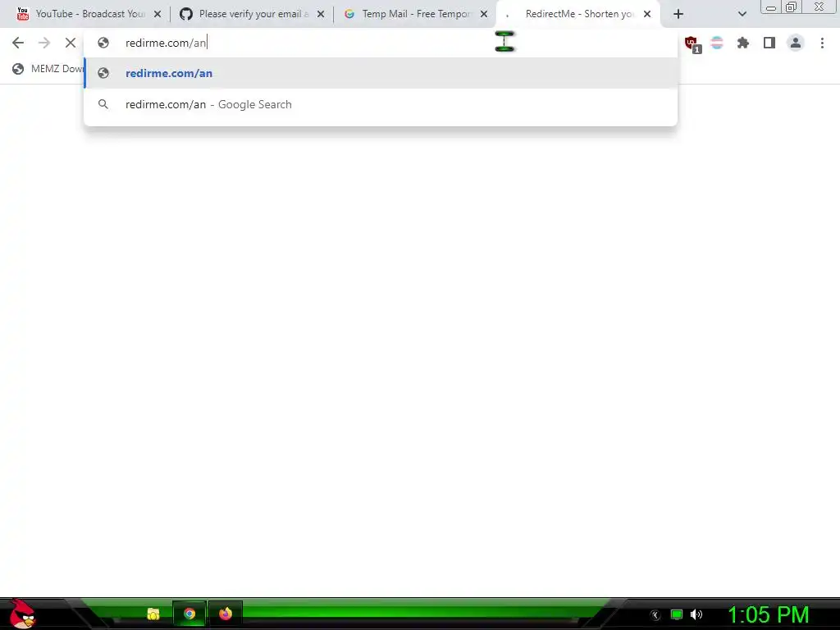Image resolution: width=840 pixels, height=630 pixels.
Task: Click the address bar with redirme.com/an
Action: pos(381,43)
